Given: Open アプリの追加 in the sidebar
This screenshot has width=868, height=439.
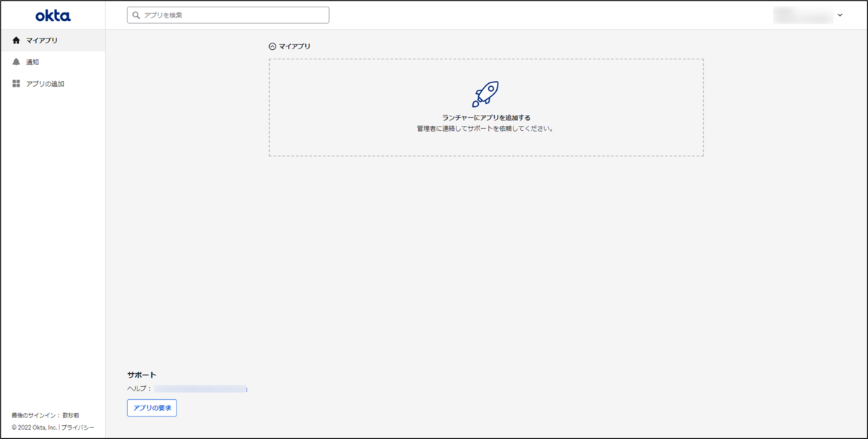Looking at the screenshot, I should click(53, 84).
